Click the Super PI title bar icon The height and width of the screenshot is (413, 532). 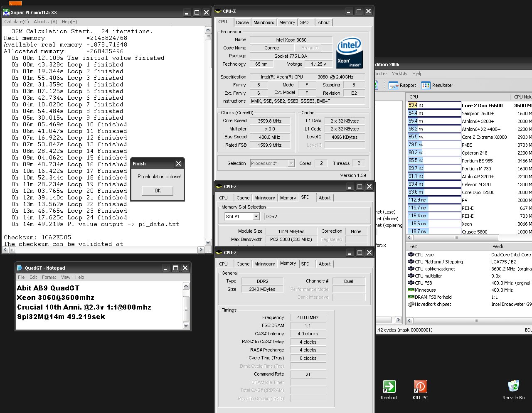tap(6, 12)
